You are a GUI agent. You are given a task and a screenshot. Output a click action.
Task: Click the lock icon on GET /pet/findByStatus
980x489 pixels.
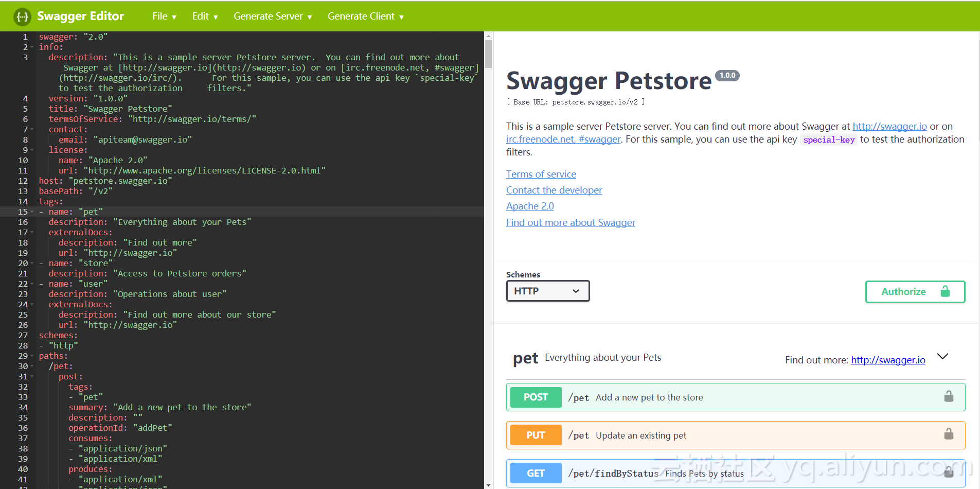point(949,471)
